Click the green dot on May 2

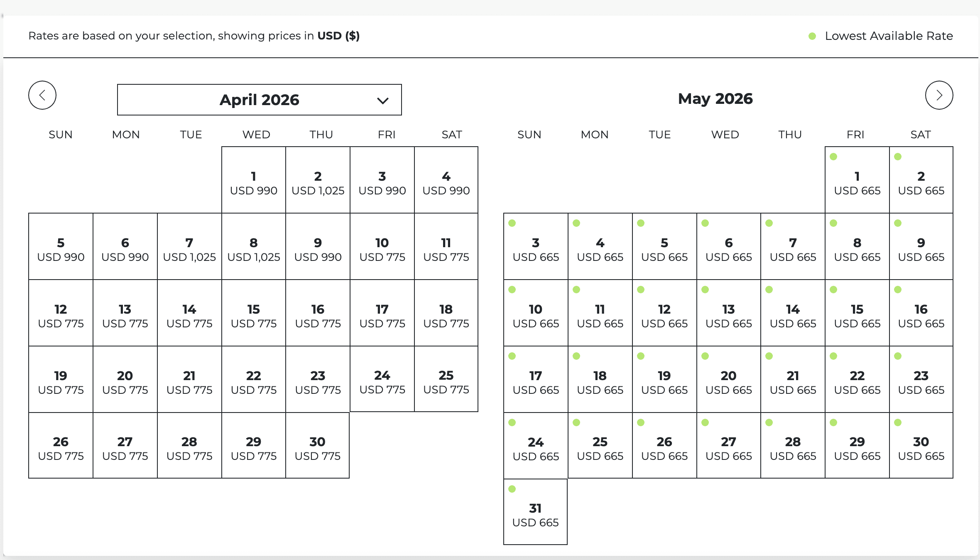click(x=898, y=157)
